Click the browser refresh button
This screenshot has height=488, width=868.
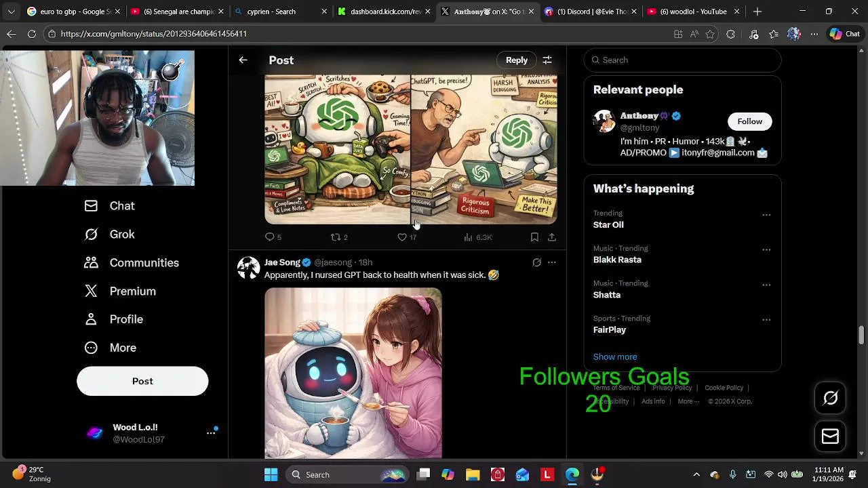[32, 34]
